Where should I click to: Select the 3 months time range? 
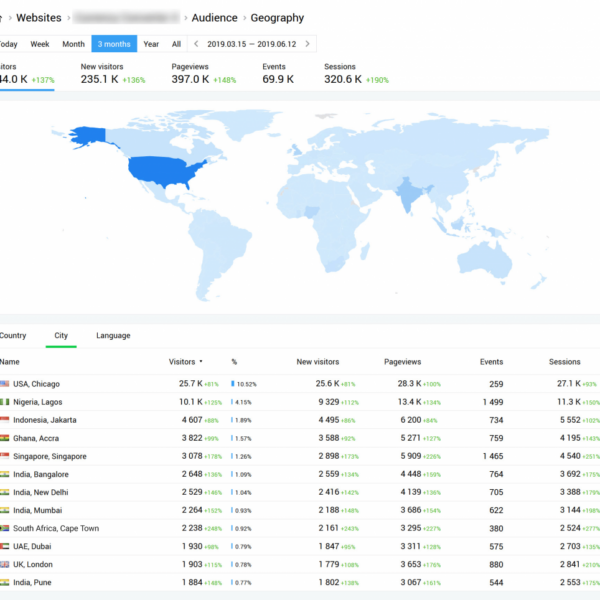click(114, 44)
